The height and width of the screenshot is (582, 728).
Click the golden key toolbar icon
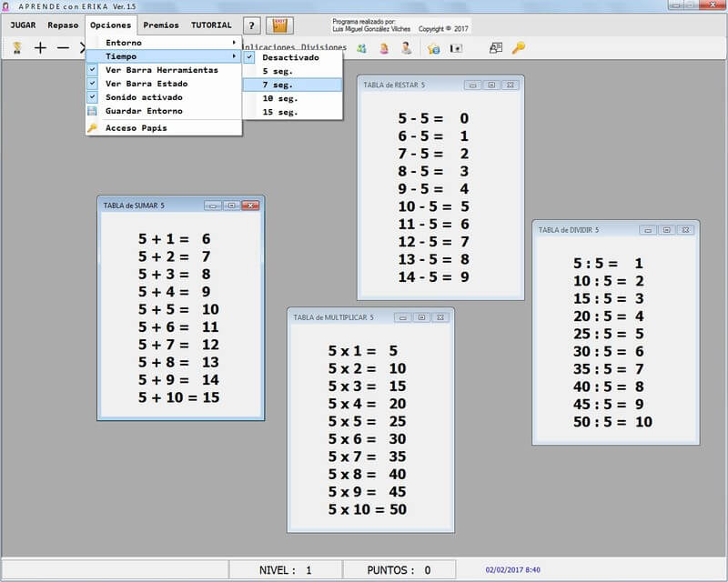519,47
